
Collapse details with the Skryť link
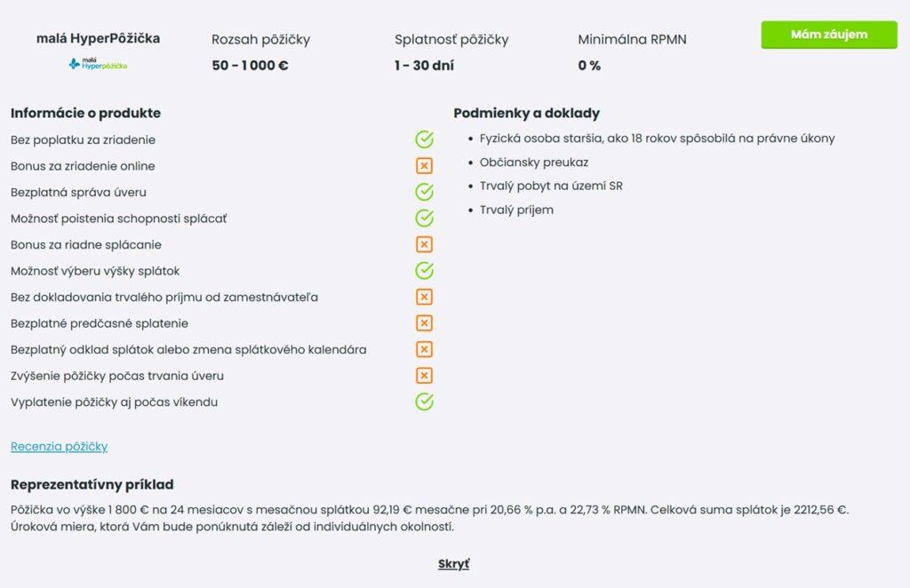pyautogui.click(x=453, y=564)
